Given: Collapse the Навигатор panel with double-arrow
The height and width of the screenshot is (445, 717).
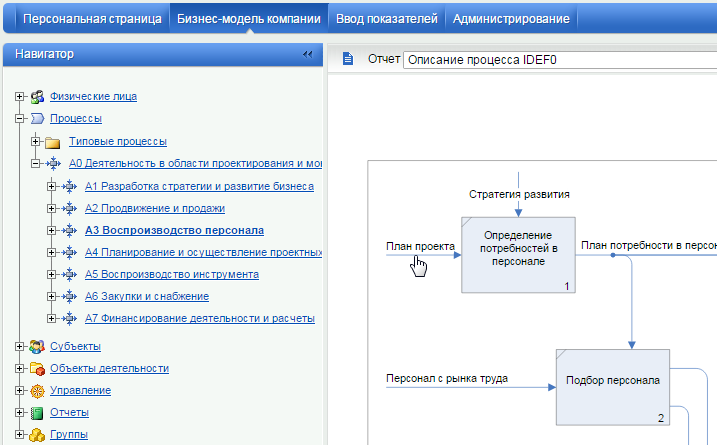Looking at the screenshot, I should 307,55.
